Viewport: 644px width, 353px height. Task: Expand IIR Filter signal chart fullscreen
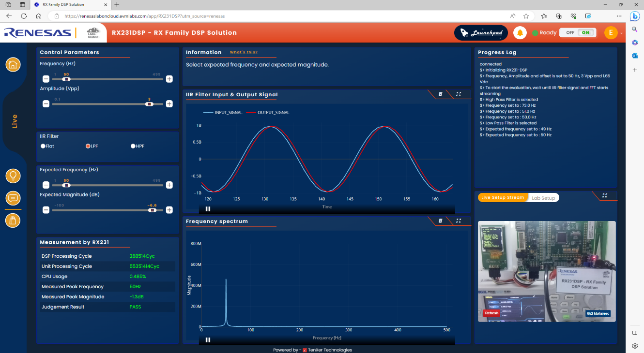tap(459, 94)
